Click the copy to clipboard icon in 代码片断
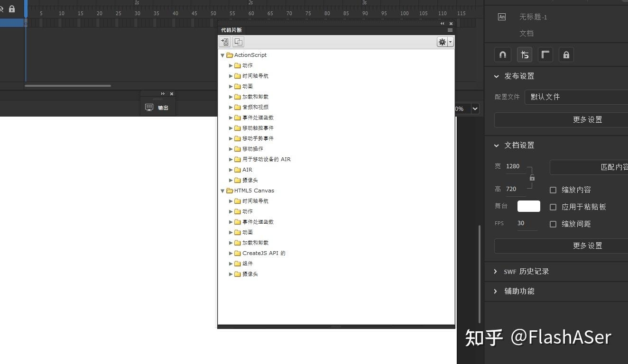This screenshot has width=628, height=364. [x=238, y=42]
